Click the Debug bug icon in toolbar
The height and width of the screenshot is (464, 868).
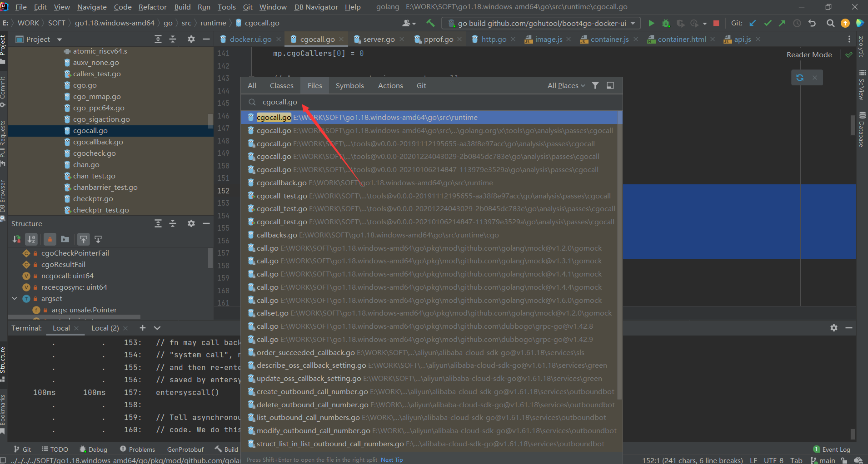point(666,23)
